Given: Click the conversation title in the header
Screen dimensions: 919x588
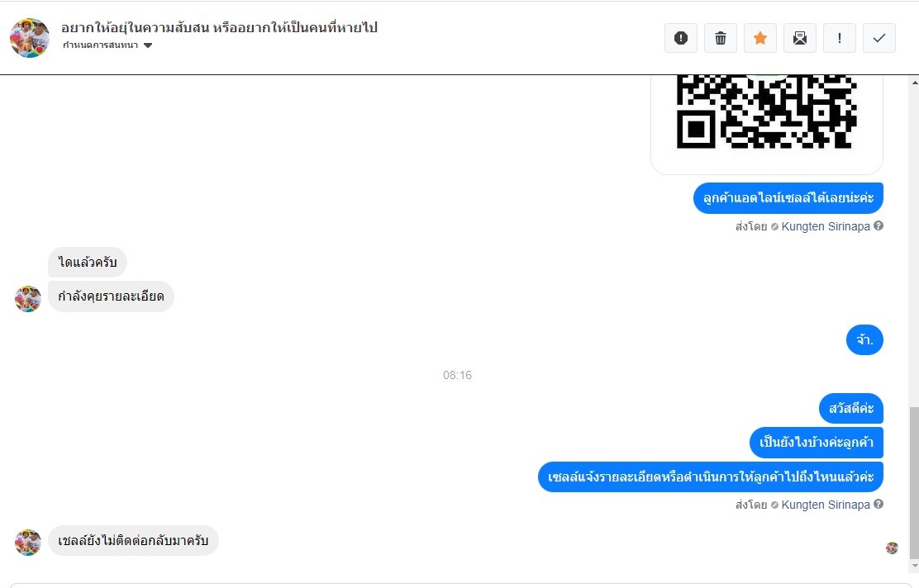Looking at the screenshot, I should pyautogui.click(x=219, y=27).
